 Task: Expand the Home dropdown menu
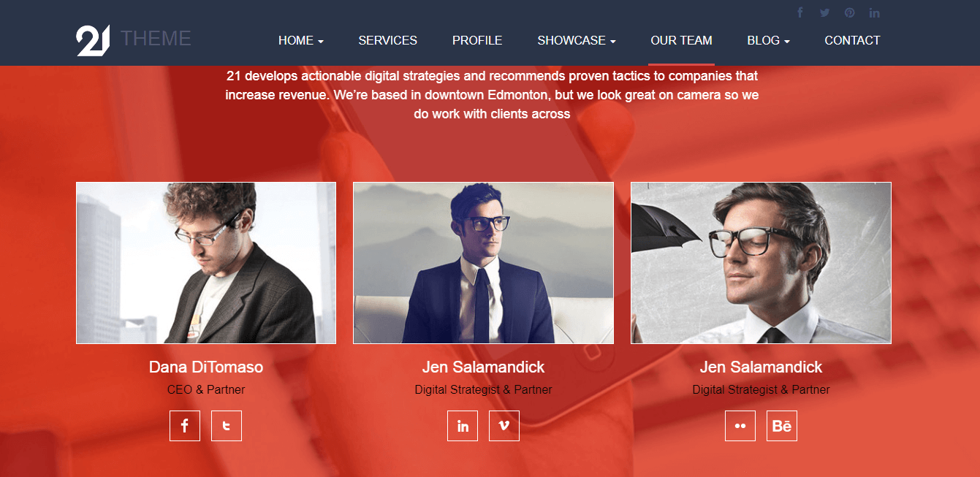[301, 41]
